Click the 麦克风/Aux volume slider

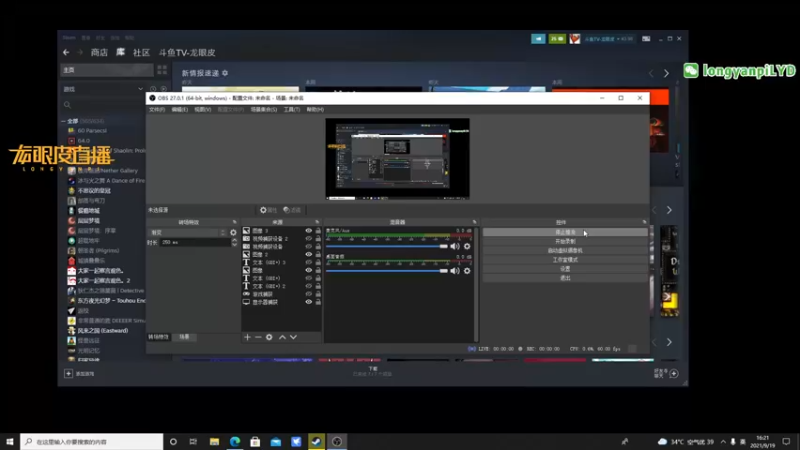[x=387, y=246]
